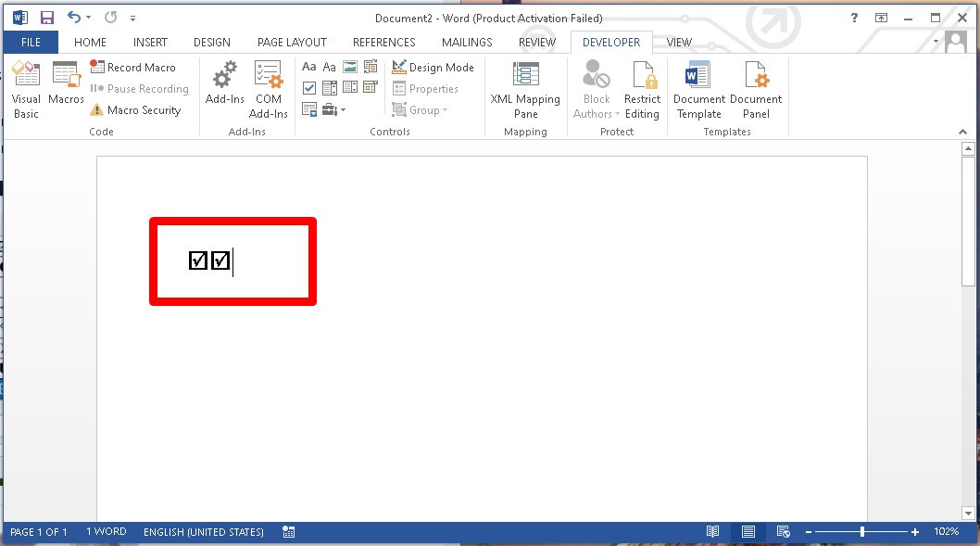Expand the Legacy Tools dropdown

pyautogui.click(x=334, y=110)
